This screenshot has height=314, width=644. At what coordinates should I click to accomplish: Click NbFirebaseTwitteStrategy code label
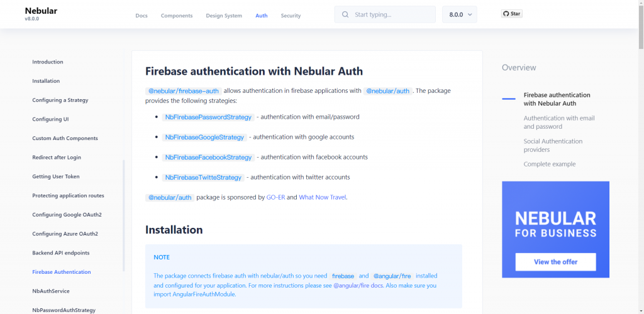pyautogui.click(x=203, y=178)
